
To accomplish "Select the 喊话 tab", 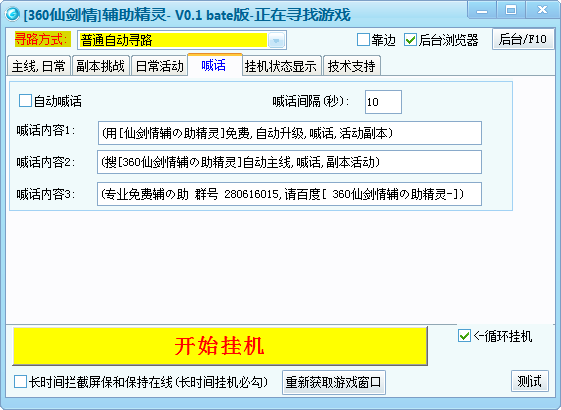I will coord(214,65).
